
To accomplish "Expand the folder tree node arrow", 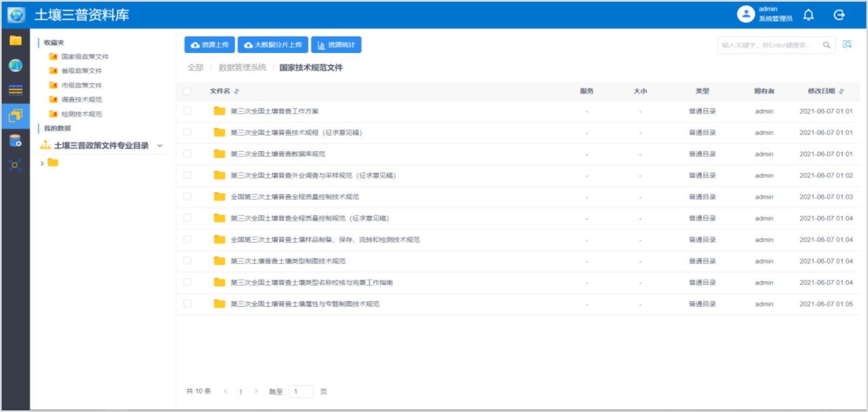I will point(42,163).
